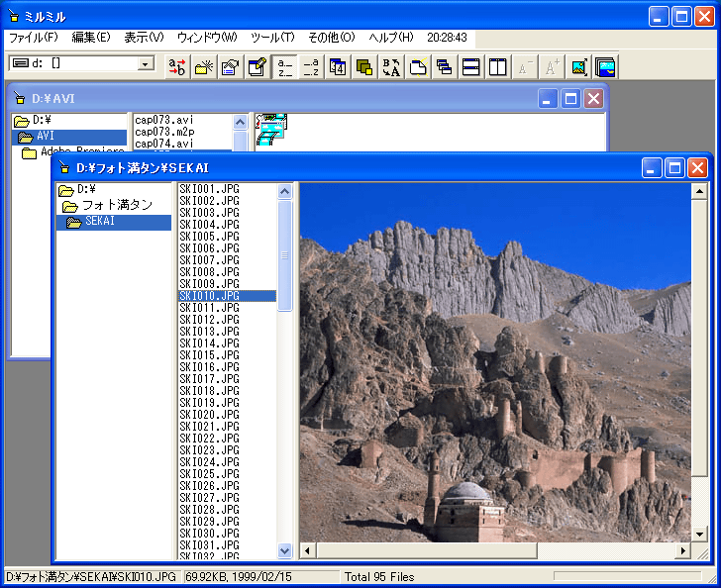721x588 pixels.
Task: Maximize the SEKAI child window
Action: 674,168
